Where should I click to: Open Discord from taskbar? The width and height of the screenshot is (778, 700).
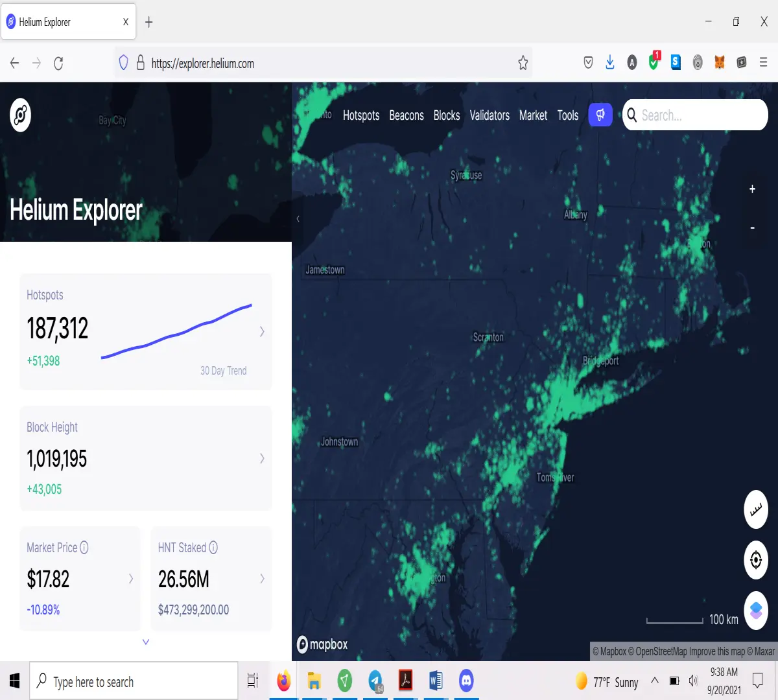[x=466, y=681]
